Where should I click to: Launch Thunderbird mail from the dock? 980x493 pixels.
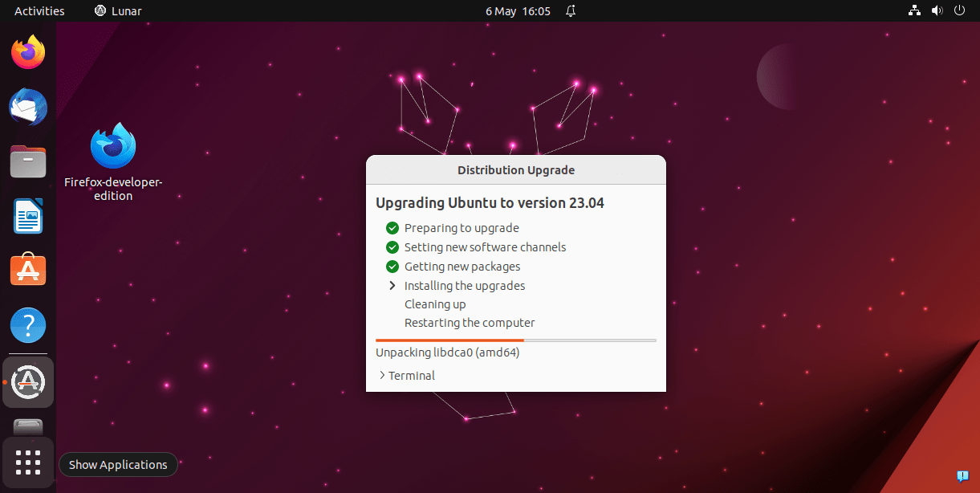click(28, 107)
